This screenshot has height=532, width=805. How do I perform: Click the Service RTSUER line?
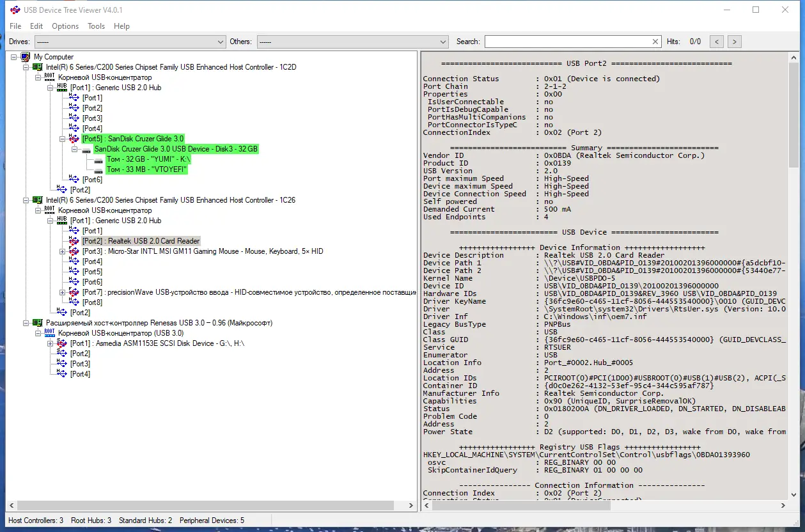tap(497, 347)
